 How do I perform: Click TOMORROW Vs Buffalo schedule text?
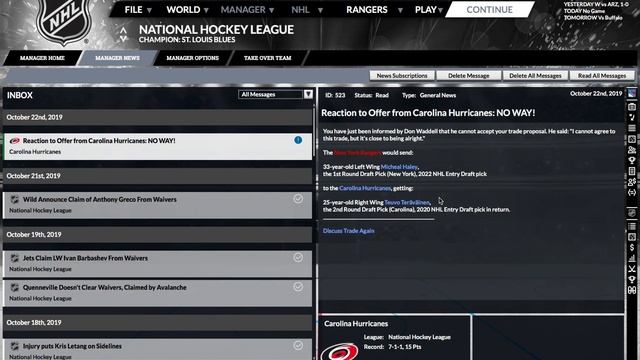[593, 18]
